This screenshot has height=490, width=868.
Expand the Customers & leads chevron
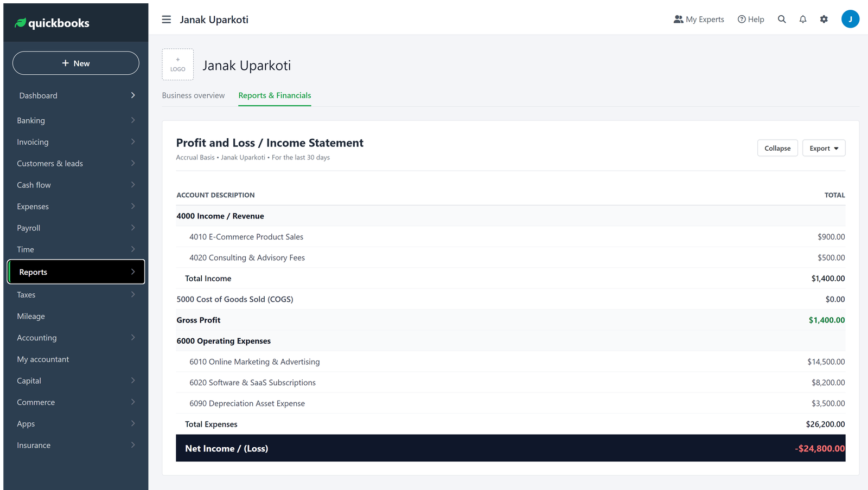point(133,163)
